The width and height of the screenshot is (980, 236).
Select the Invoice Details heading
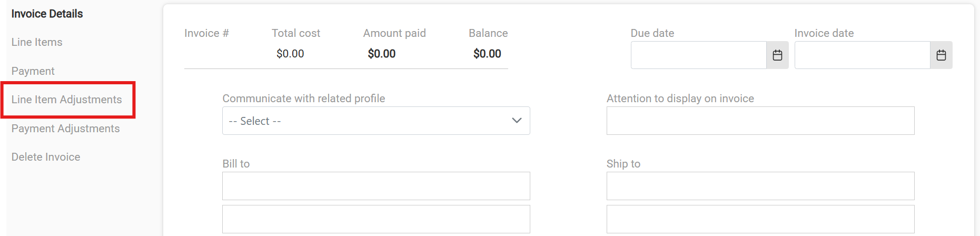[47, 14]
